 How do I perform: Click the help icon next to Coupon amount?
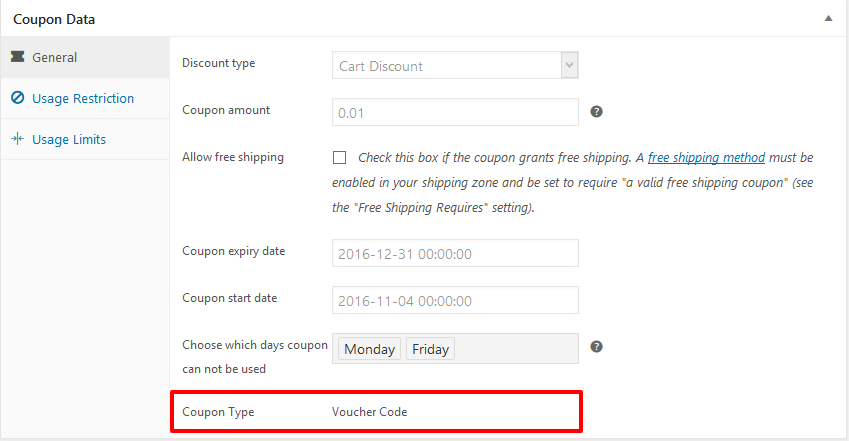[x=596, y=112]
